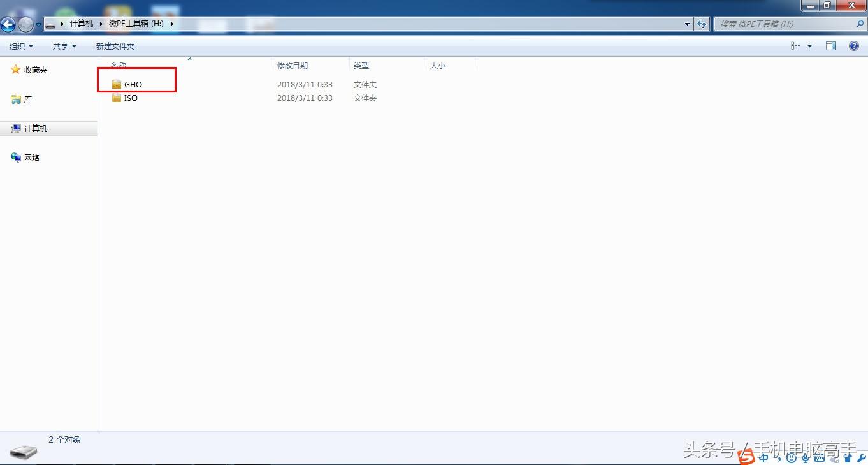This screenshot has width=868, height=465.
Task: Open the 组织 dropdown menu
Action: 21,46
